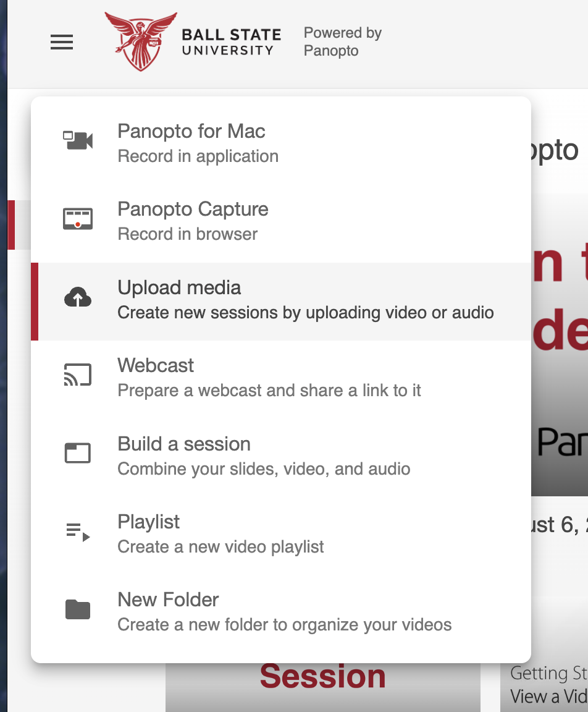
Task: Click the Powered by Panopto text
Action: click(342, 41)
